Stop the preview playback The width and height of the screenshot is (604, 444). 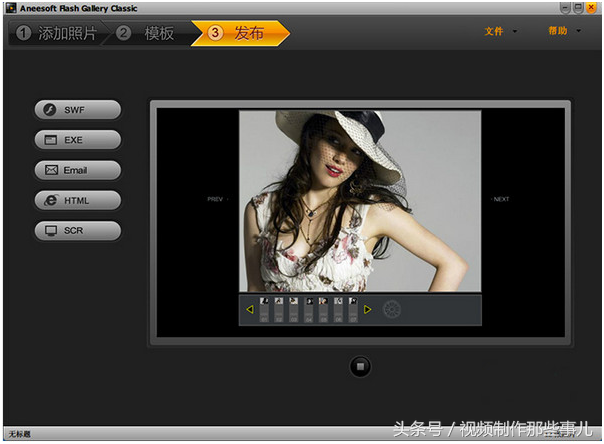click(x=360, y=367)
